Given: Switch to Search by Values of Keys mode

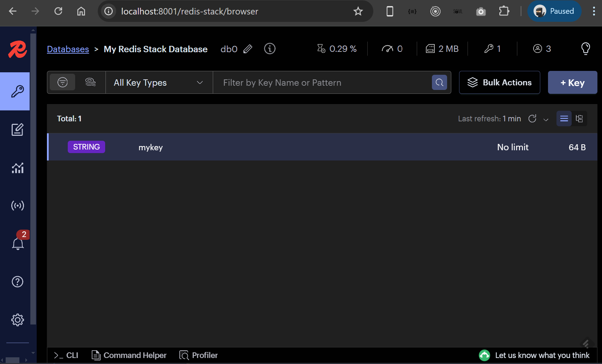Looking at the screenshot, I should (x=91, y=82).
